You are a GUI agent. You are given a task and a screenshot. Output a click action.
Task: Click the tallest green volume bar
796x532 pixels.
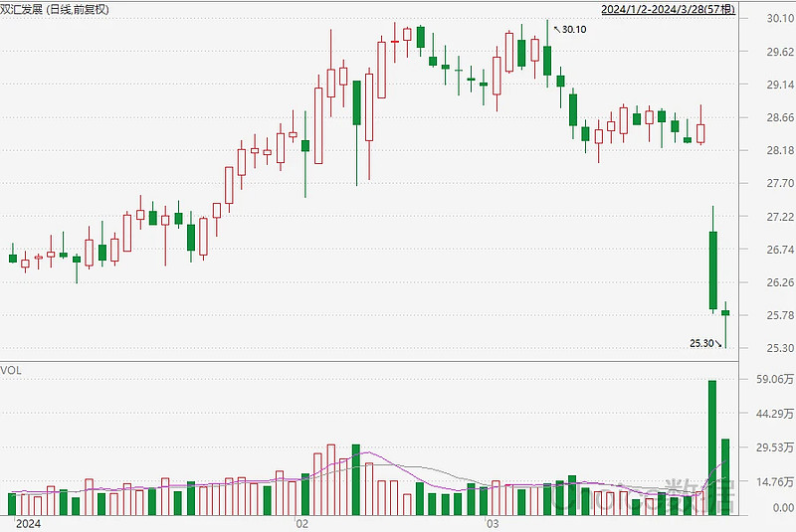coord(712,445)
